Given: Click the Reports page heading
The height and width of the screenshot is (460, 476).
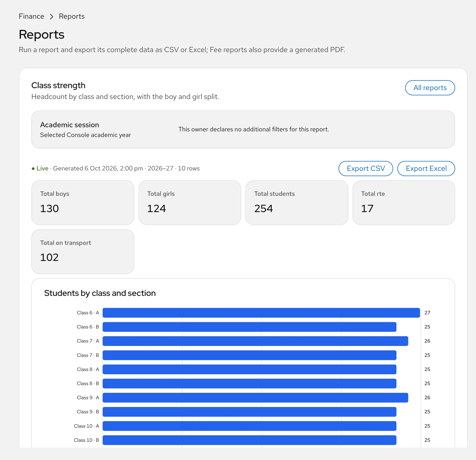Looking at the screenshot, I should point(41,34).
